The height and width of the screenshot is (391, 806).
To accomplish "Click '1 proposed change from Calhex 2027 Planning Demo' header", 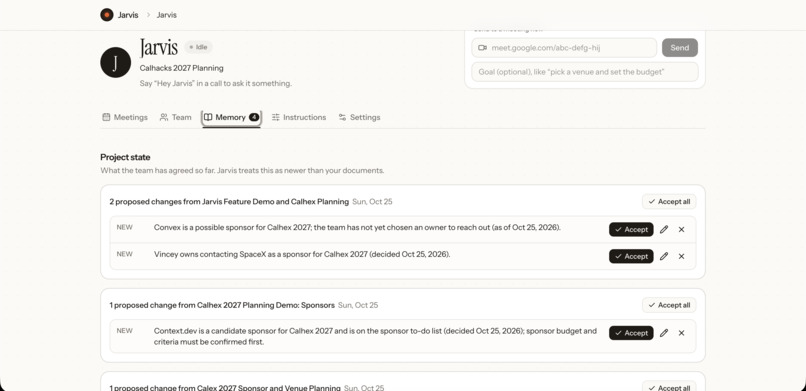I will [x=222, y=305].
